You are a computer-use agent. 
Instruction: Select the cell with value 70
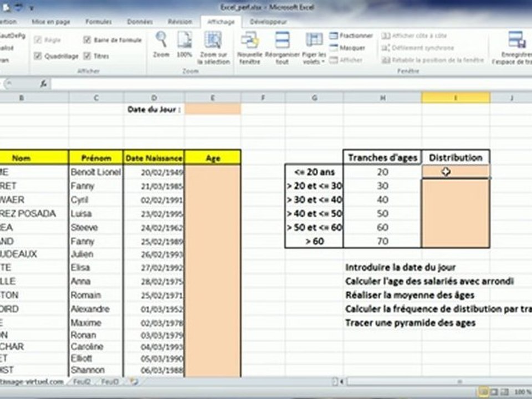pyautogui.click(x=382, y=241)
